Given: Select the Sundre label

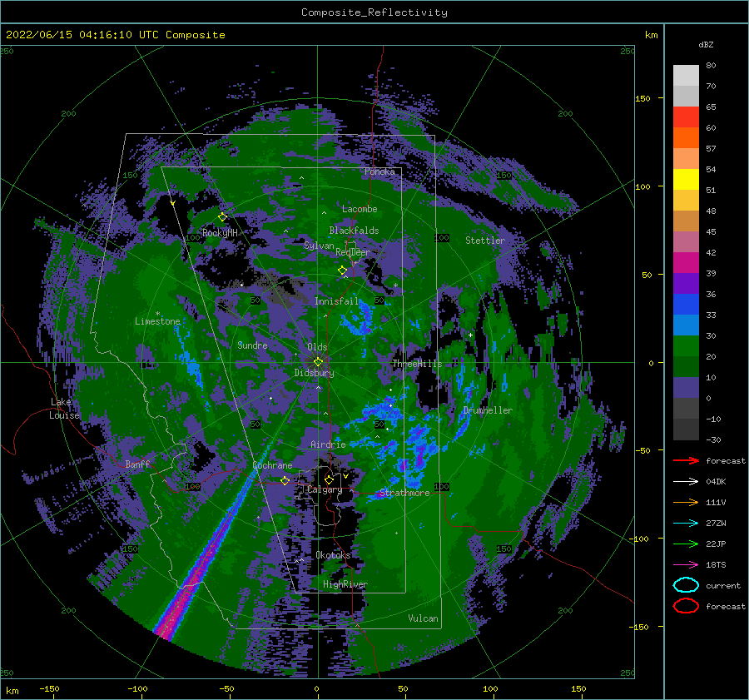Looking at the screenshot, I should (x=252, y=345).
